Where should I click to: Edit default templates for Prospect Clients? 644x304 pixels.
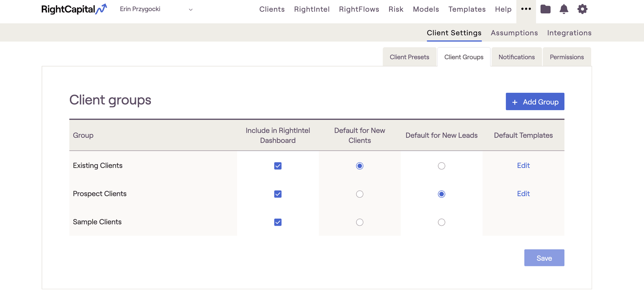pyautogui.click(x=523, y=194)
